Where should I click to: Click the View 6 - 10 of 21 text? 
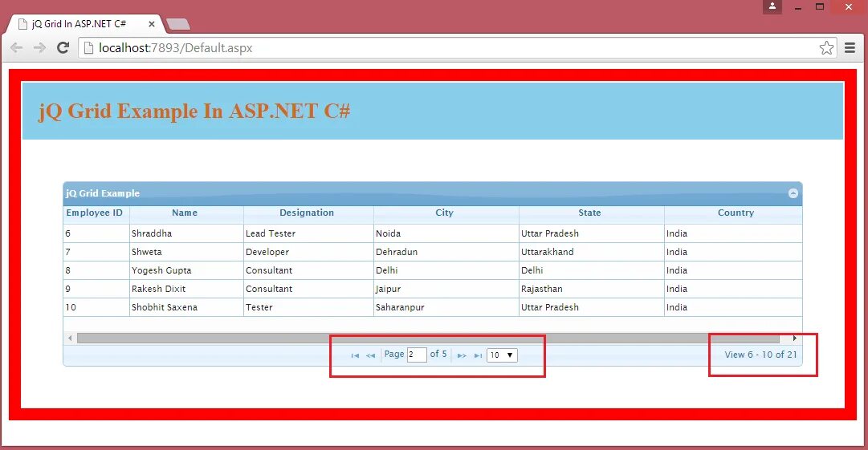click(760, 355)
